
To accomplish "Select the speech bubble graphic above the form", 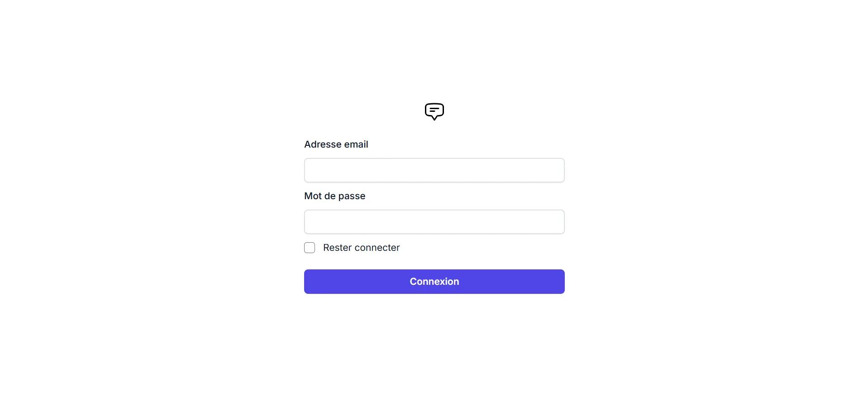I will tap(434, 111).
